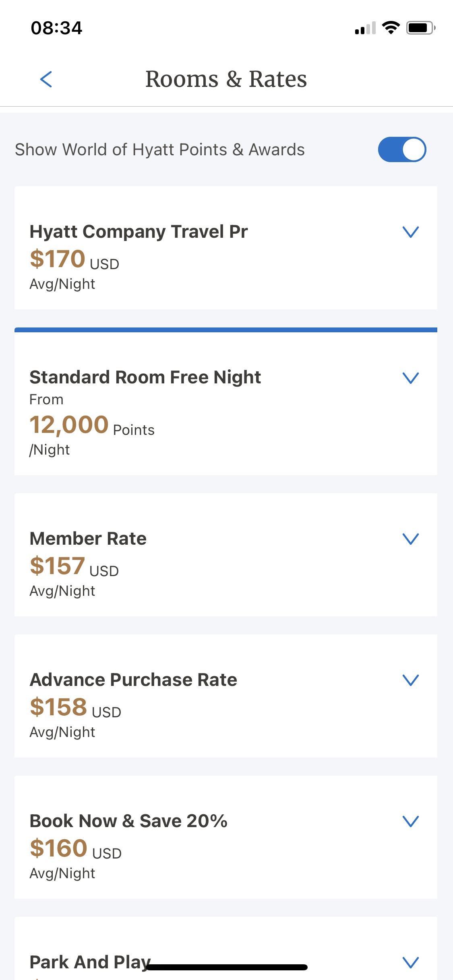Expand Book Now & Save 20% chevron
Screen dimensions: 453x980
coord(411,821)
